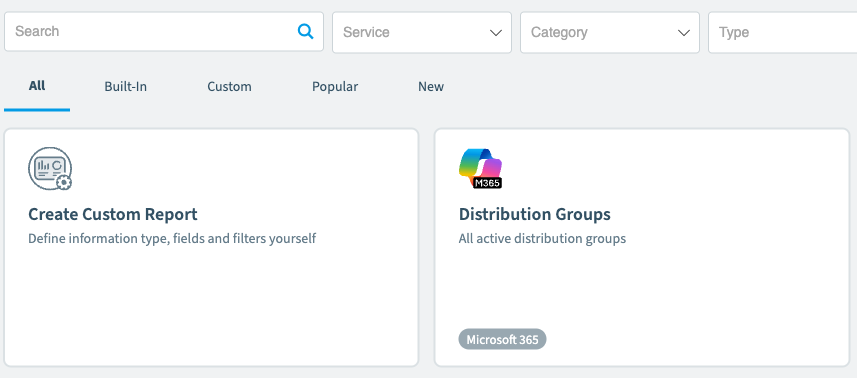857x378 pixels.
Task: Click the Microsoft 365 tag badge
Action: (502, 339)
